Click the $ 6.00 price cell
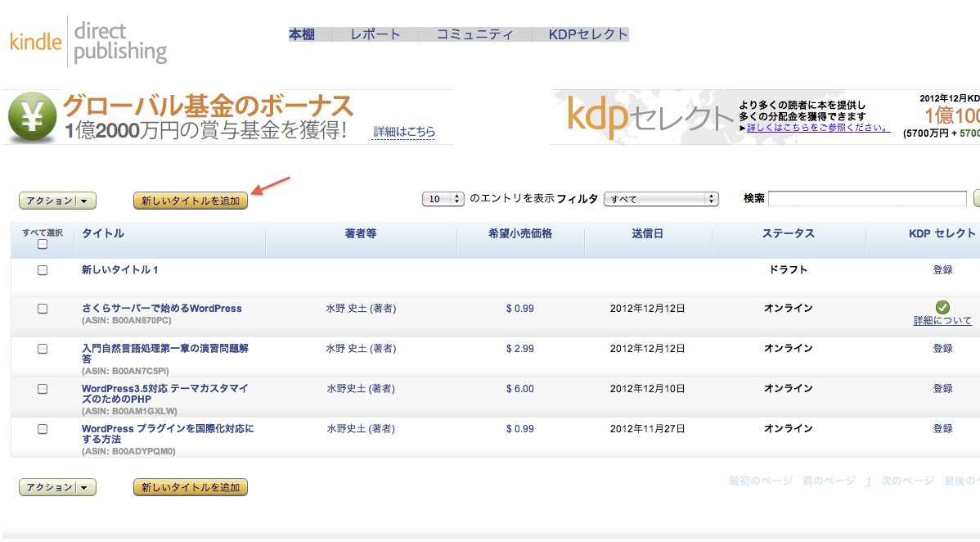This screenshot has height=542, width=980. [x=520, y=389]
